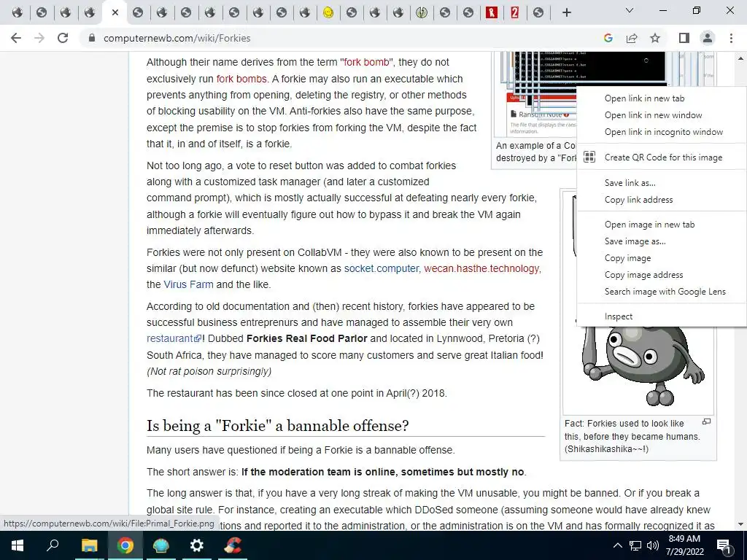Open the Chrome profile avatar
The height and width of the screenshot is (560, 747).
coord(708,38)
